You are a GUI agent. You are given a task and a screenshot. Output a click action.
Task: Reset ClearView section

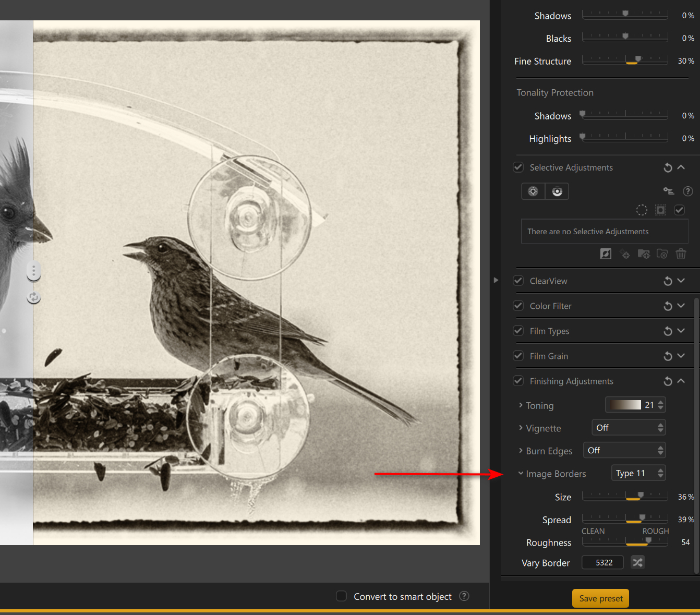(x=668, y=281)
